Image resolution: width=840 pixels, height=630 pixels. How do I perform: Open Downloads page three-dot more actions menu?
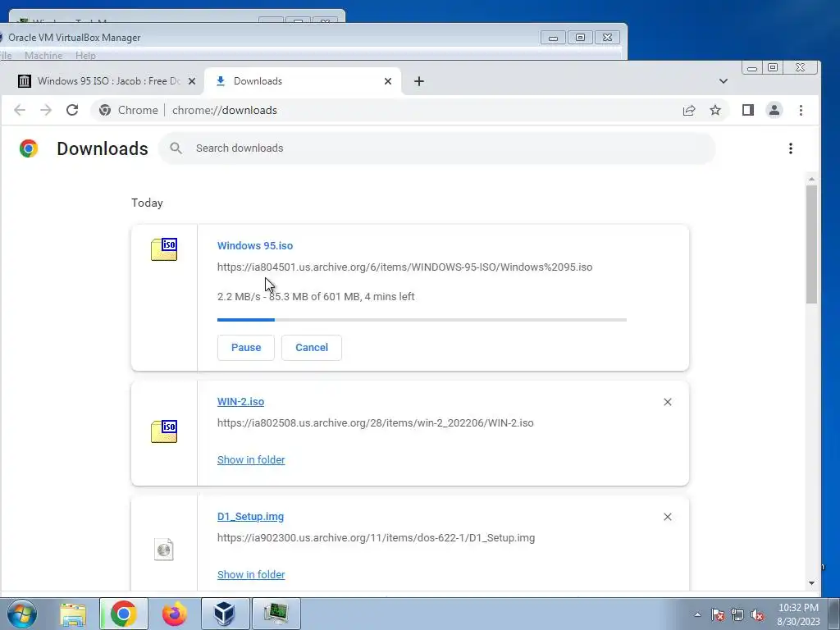coord(791,148)
